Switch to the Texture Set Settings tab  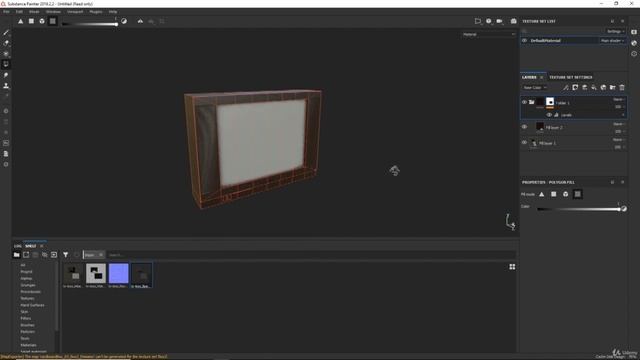570,77
